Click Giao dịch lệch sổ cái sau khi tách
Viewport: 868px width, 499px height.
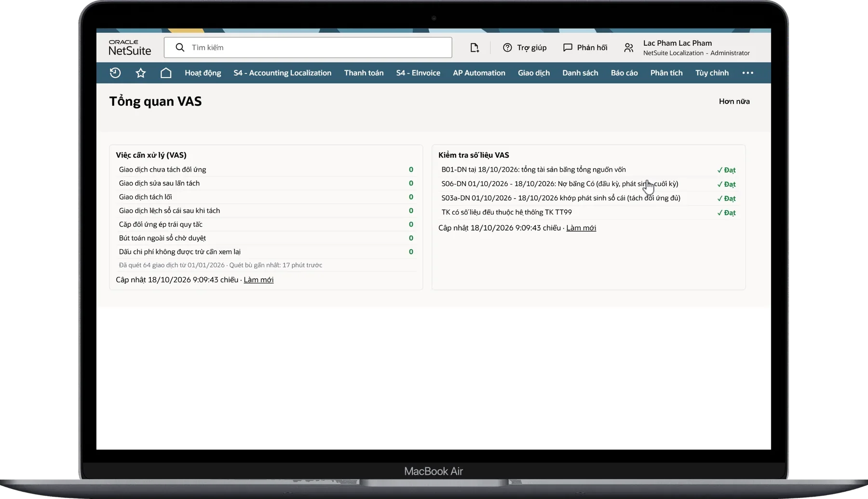coord(266,211)
